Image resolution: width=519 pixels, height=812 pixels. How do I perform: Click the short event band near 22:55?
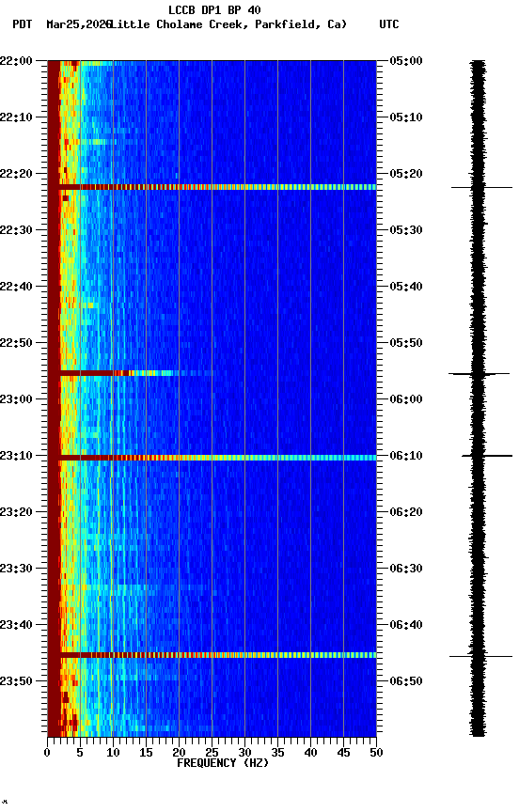137,373
